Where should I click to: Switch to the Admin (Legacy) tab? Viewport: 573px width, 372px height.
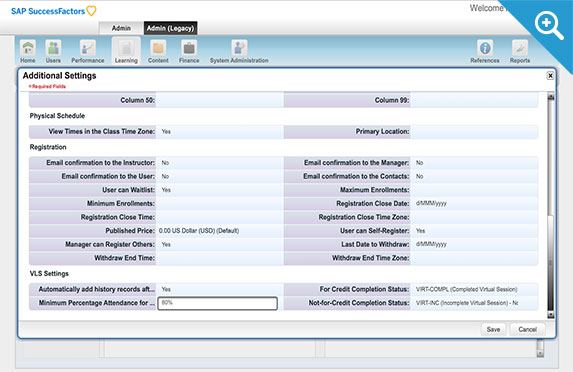point(170,28)
